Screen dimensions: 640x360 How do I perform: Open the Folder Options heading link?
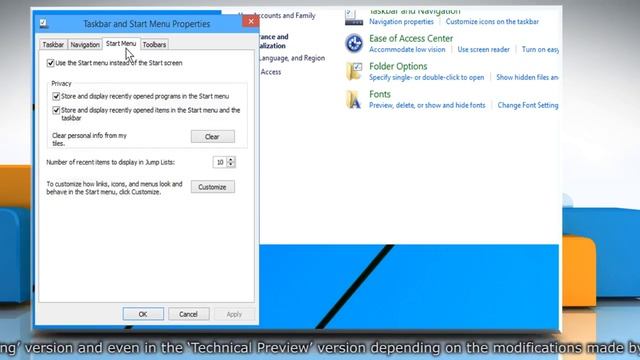[x=398, y=66]
